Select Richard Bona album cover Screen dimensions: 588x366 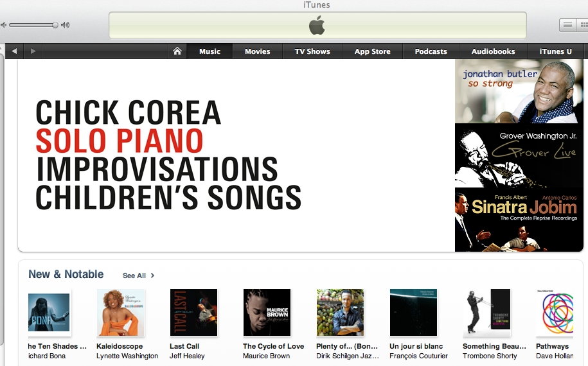49,313
